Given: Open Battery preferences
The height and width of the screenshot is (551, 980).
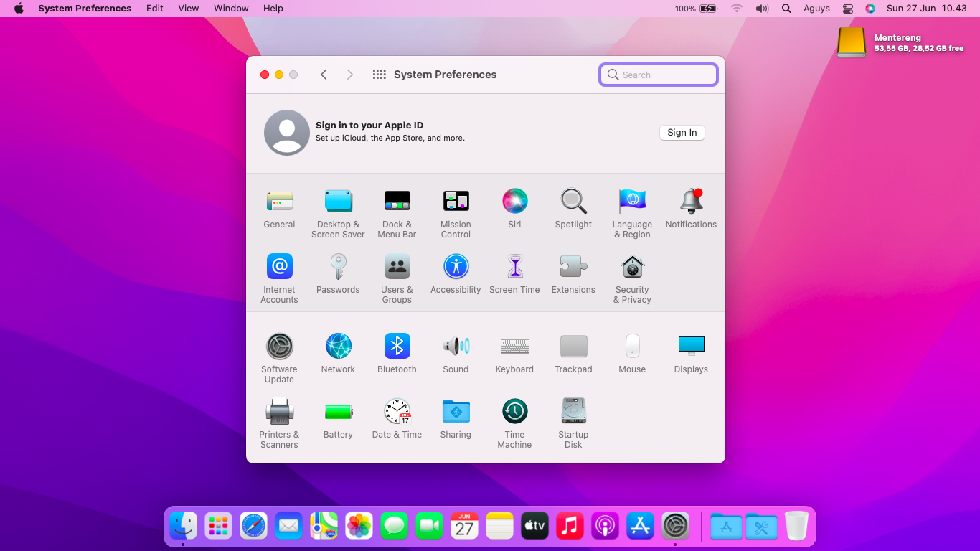Looking at the screenshot, I should pyautogui.click(x=338, y=413).
